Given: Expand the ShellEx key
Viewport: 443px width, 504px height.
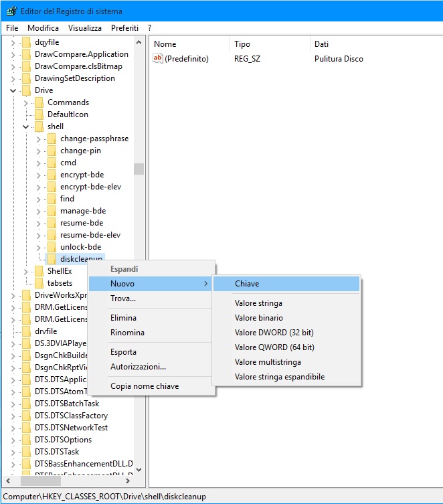Looking at the screenshot, I should pos(25,272).
